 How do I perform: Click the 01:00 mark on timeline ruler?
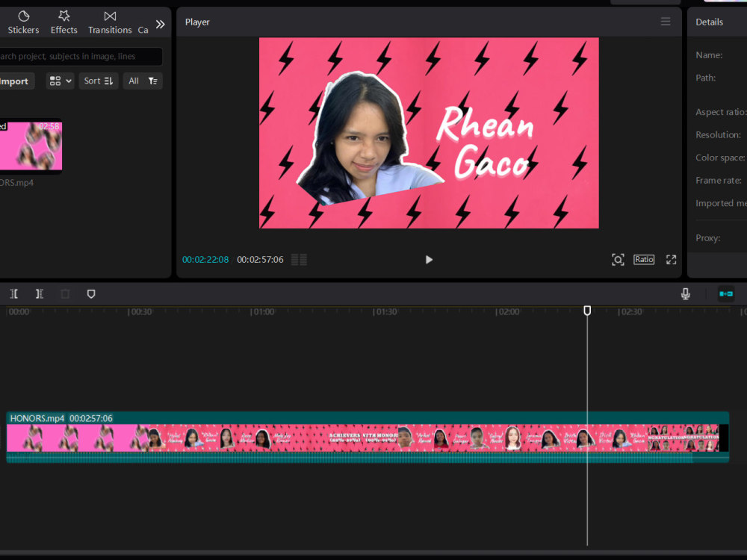point(262,312)
